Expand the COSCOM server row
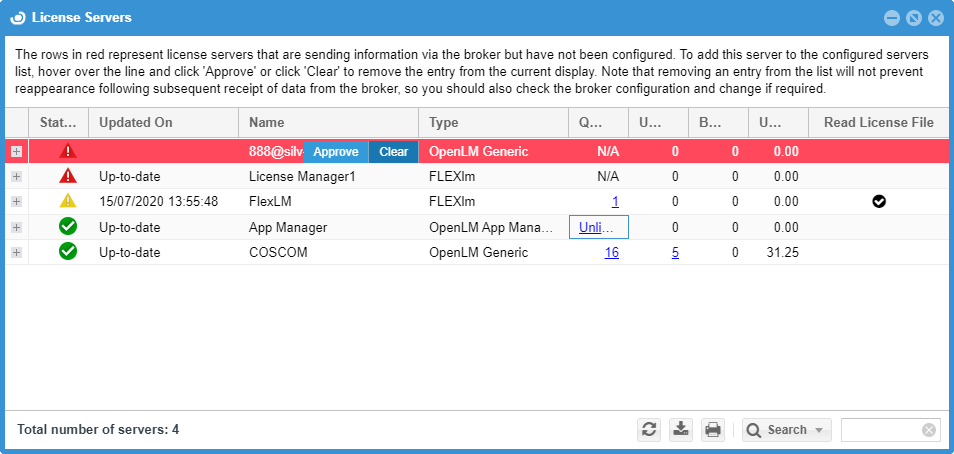954x454 pixels. [16, 252]
